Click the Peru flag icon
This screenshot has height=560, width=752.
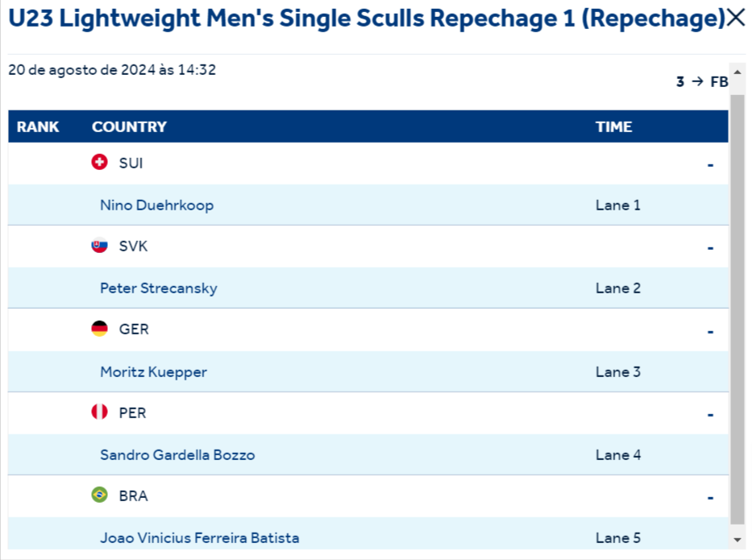pyautogui.click(x=99, y=413)
